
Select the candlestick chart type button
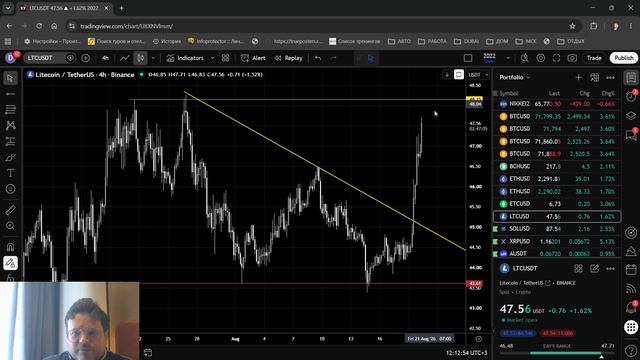(x=140, y=58)
